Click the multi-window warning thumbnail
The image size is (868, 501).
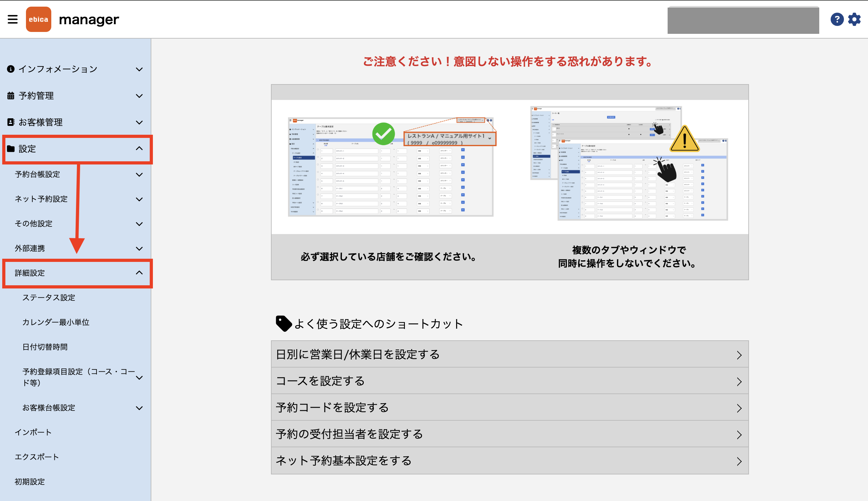pyautogui.click(x=629, y=163)
